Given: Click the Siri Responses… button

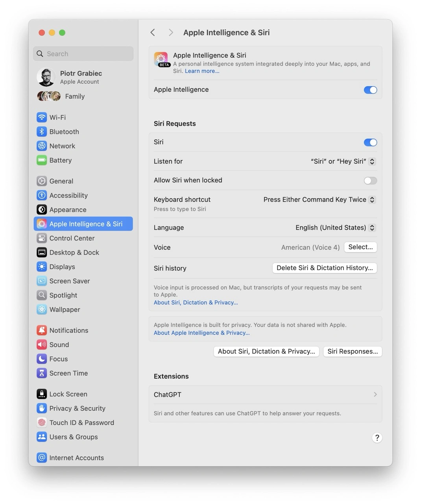Looking at the screenshot, I should pyautogui.click(x=353, y=351).
